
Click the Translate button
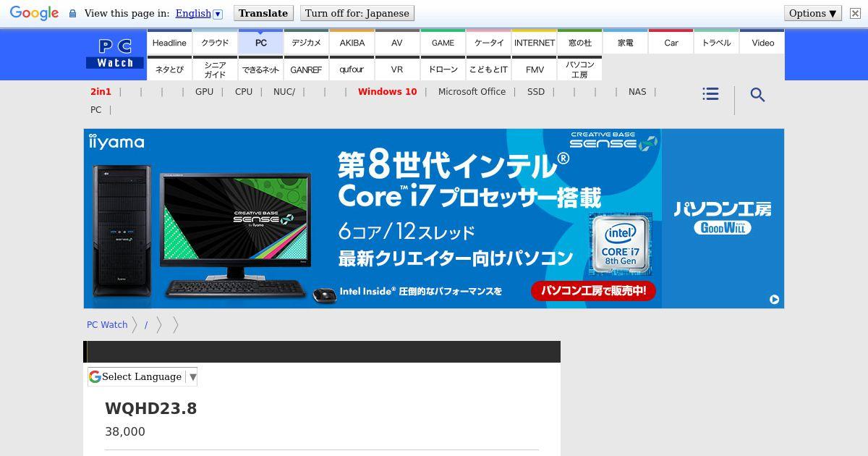(263, 13)
